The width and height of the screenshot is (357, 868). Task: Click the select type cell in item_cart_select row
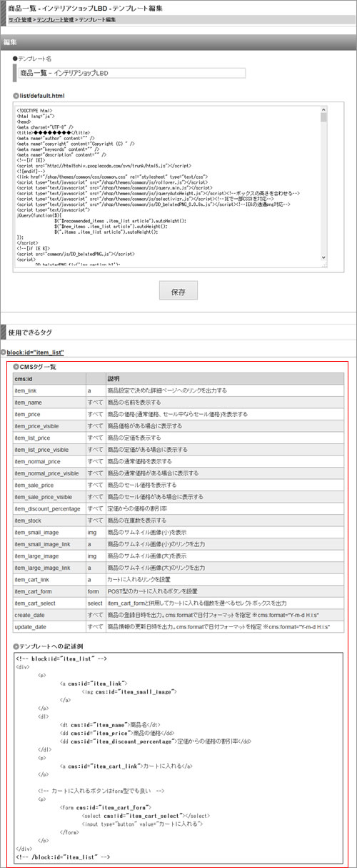[96, 603]
